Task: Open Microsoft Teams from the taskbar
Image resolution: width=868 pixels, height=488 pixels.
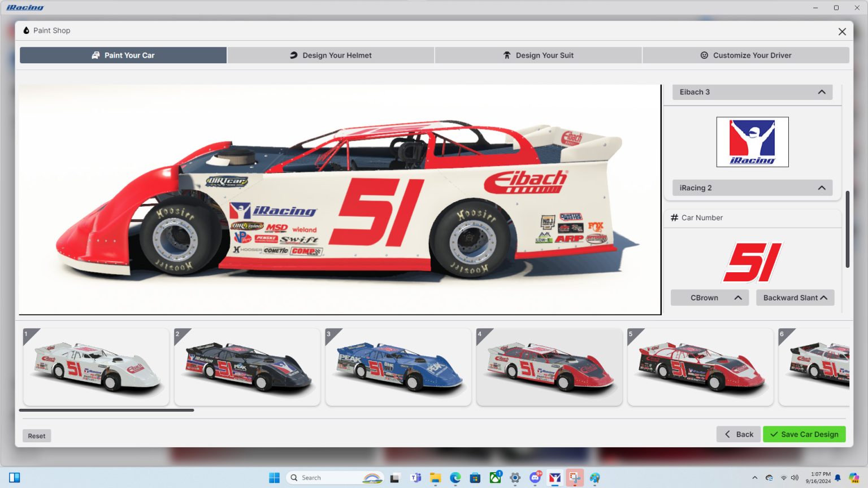Action: [x=415, y=477]
